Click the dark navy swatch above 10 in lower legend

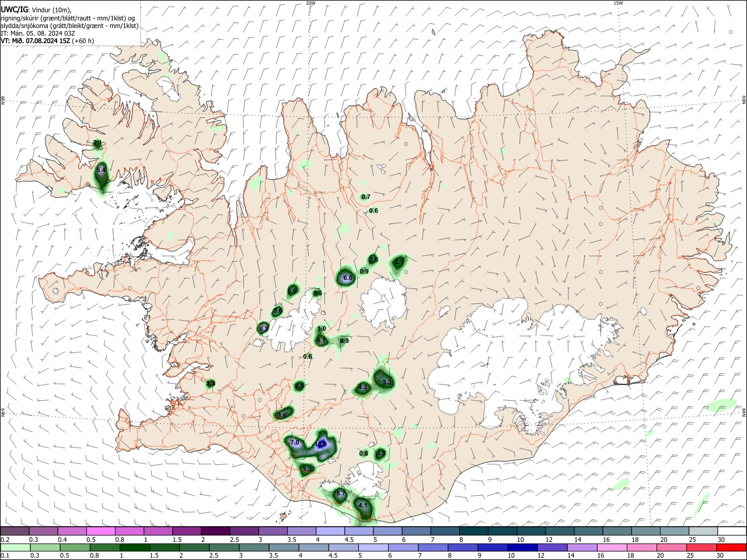522,547
